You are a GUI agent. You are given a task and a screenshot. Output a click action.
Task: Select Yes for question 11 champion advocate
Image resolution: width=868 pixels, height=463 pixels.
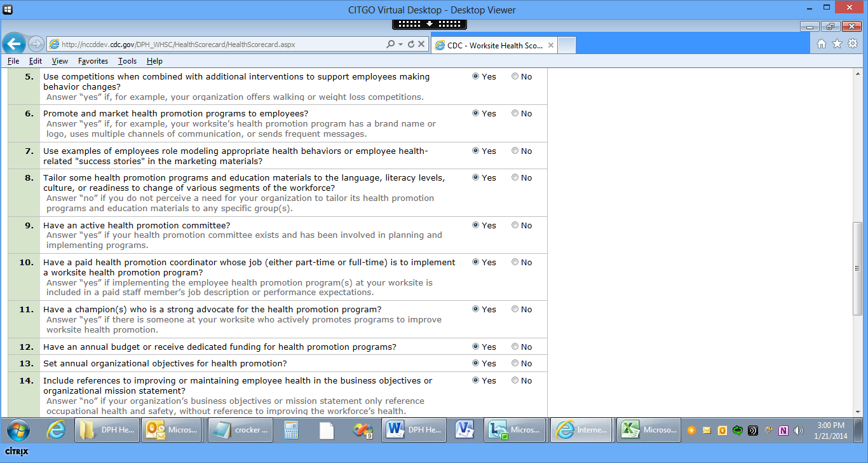pos(476,309)
